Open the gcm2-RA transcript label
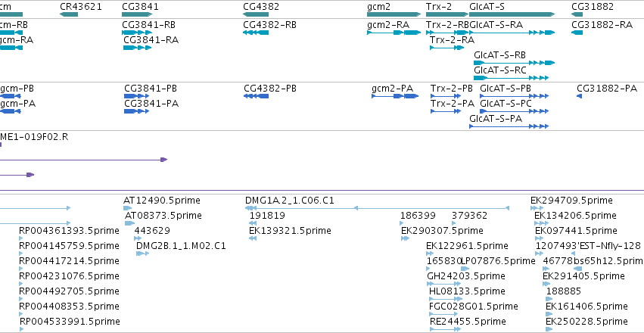 [x=388, y=25]
